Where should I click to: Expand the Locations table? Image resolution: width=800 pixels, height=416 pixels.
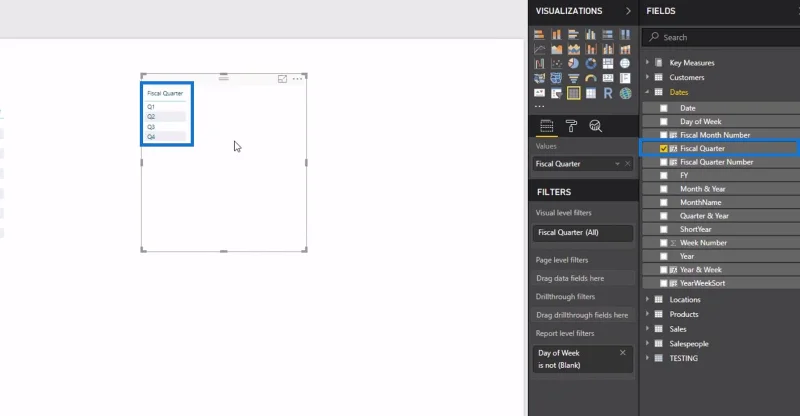(x=647, y=299)
